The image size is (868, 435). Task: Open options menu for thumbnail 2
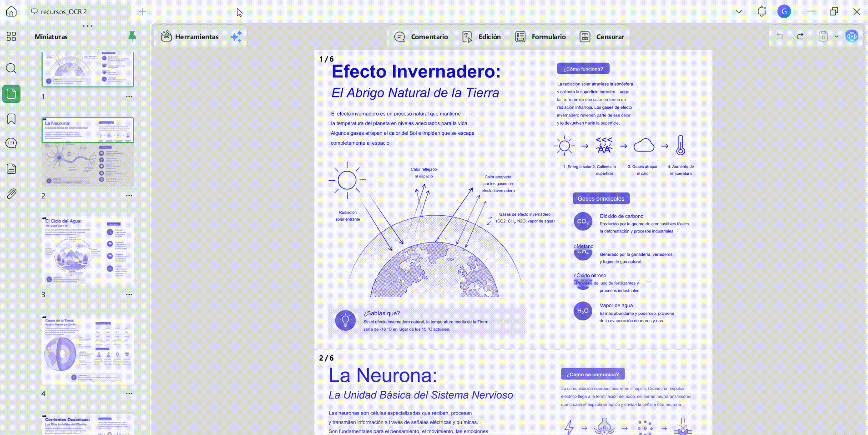(129, 196)
